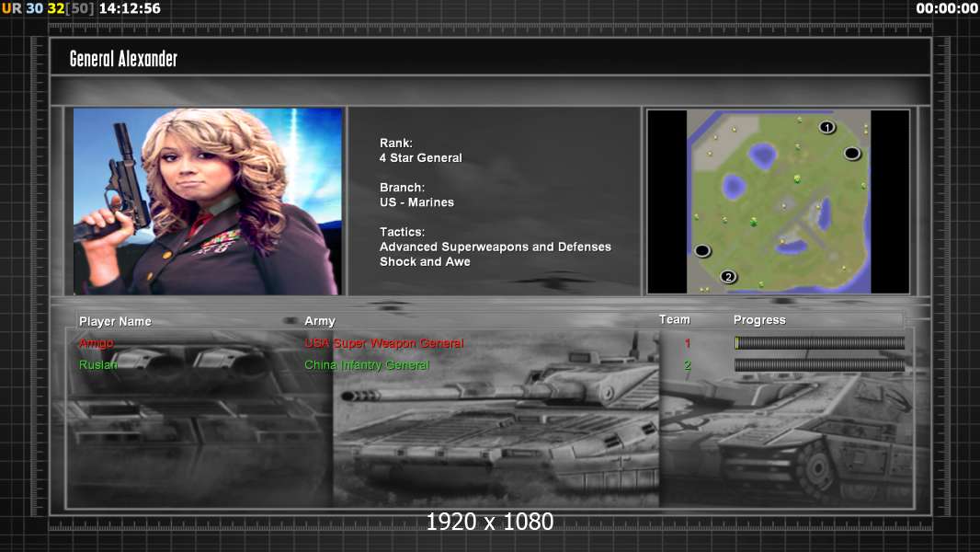Click the General Alexander title

(123, 59)
